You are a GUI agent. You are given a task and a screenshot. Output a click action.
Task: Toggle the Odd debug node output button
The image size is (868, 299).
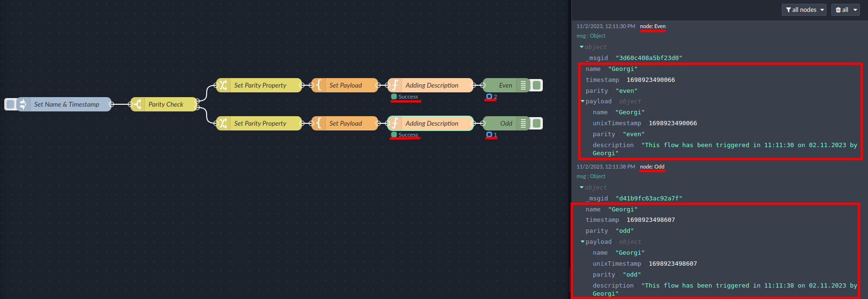click(x=537, y=123)
